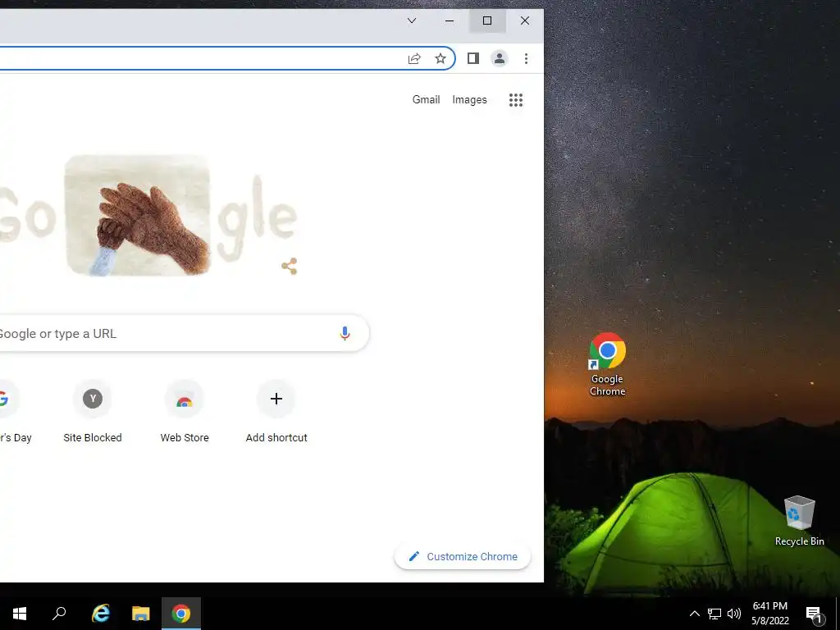
Task: Open the Chrome profile avatar menu
Action: coord(500,58)
